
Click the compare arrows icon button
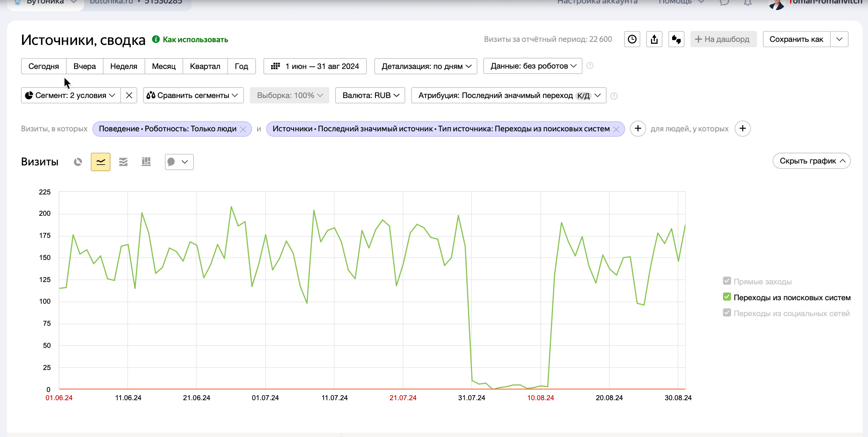pyautogui.click(x=676, y=40)
